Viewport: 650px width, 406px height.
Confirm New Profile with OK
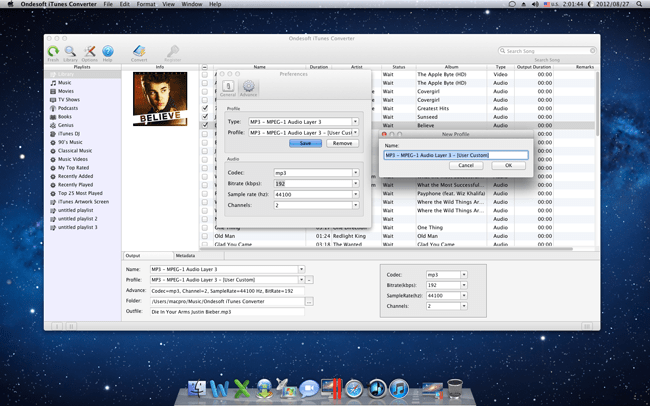(509, 165)
